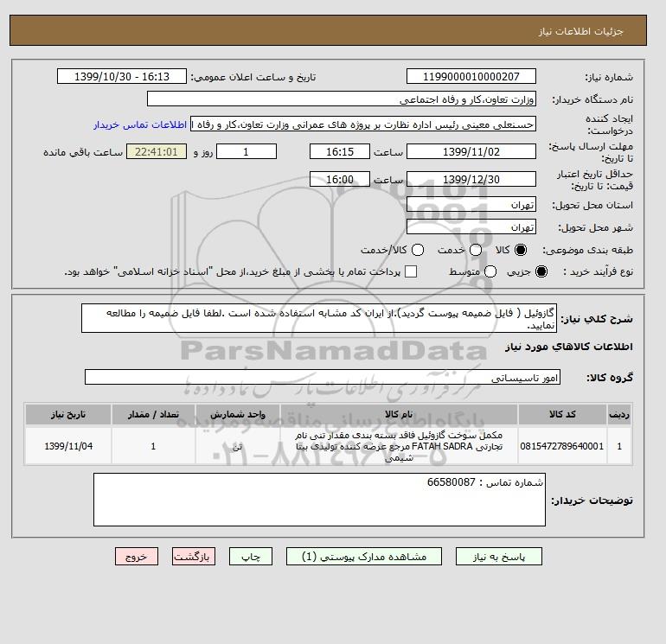Click product code 0815472789640001 cell

click(562, 446)
